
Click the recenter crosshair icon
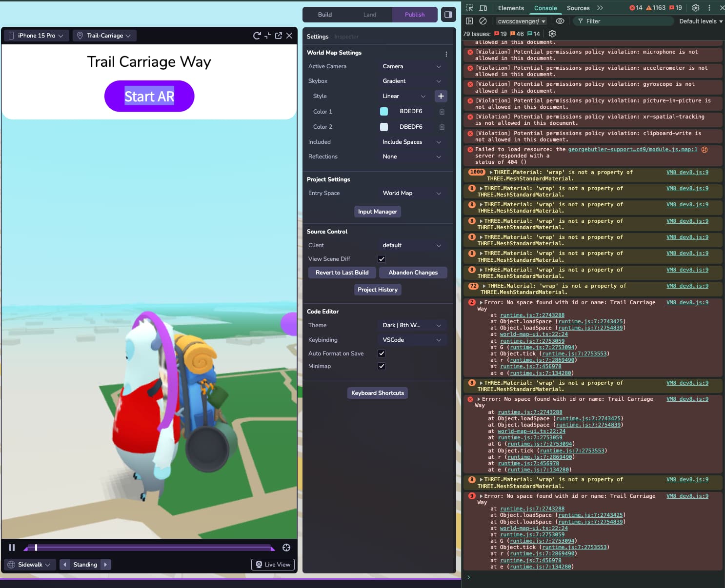tap(286, 548)
